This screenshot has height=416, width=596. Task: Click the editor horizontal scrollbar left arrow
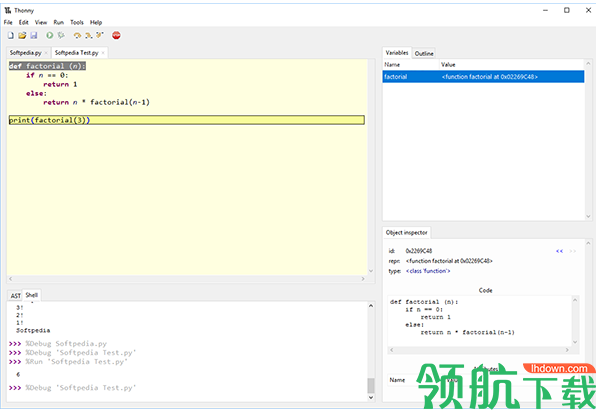coord(10,279)
